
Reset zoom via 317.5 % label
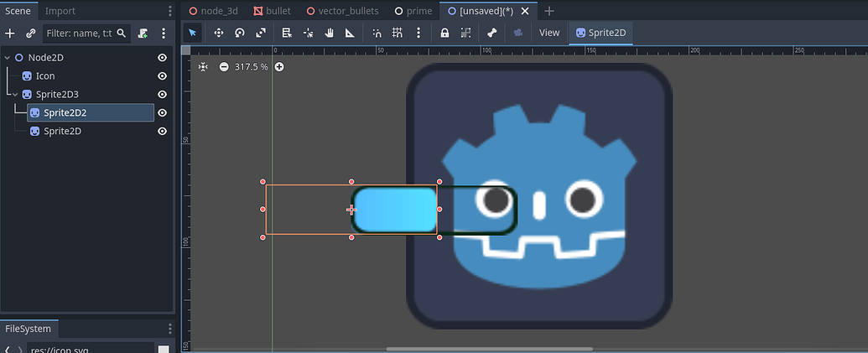point(252,67)
